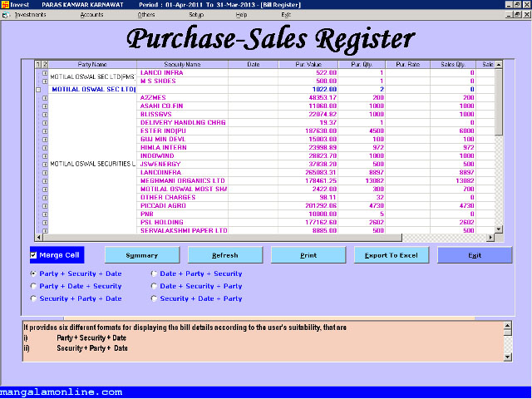Click the help text scroll down arrow
Viewport: 532px width, 399px height.
pos(507,357)
